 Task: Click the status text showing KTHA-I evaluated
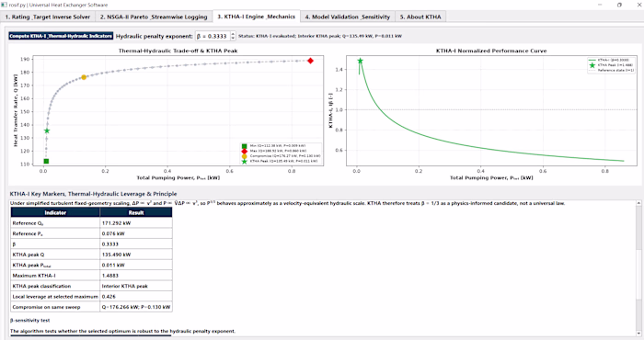pos(320,36)
